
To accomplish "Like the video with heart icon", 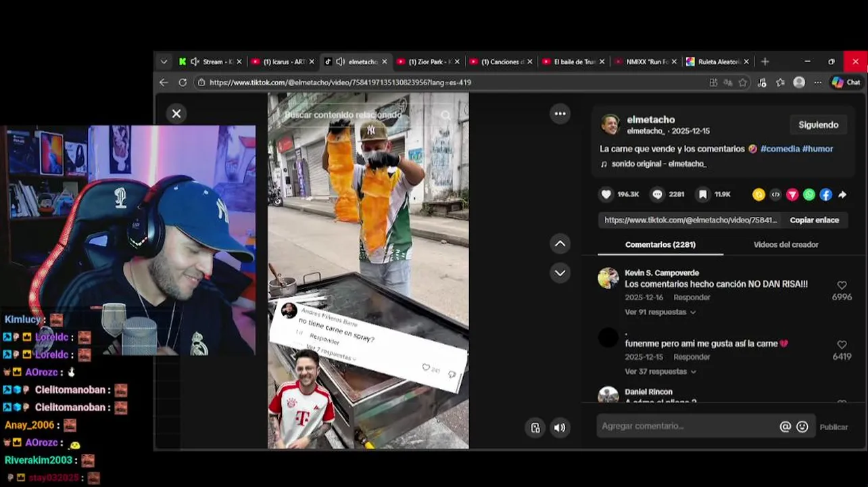I will (606, 194).
